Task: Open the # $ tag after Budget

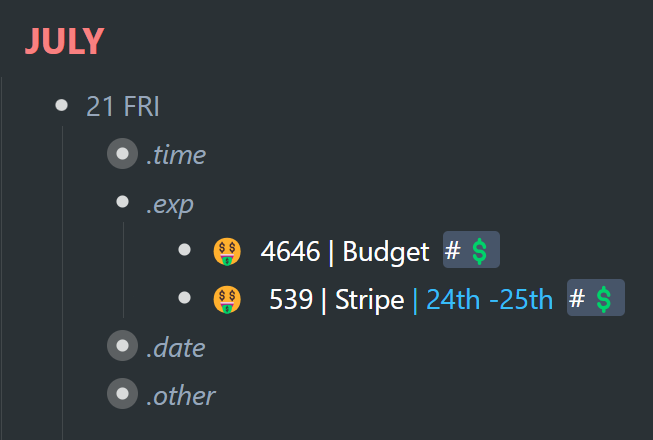Action: coord(471,250)
